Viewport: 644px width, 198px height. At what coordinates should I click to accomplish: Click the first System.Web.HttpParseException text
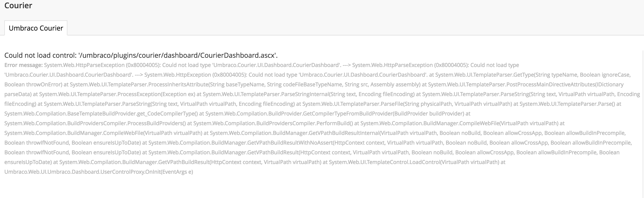tap(84, 65)
